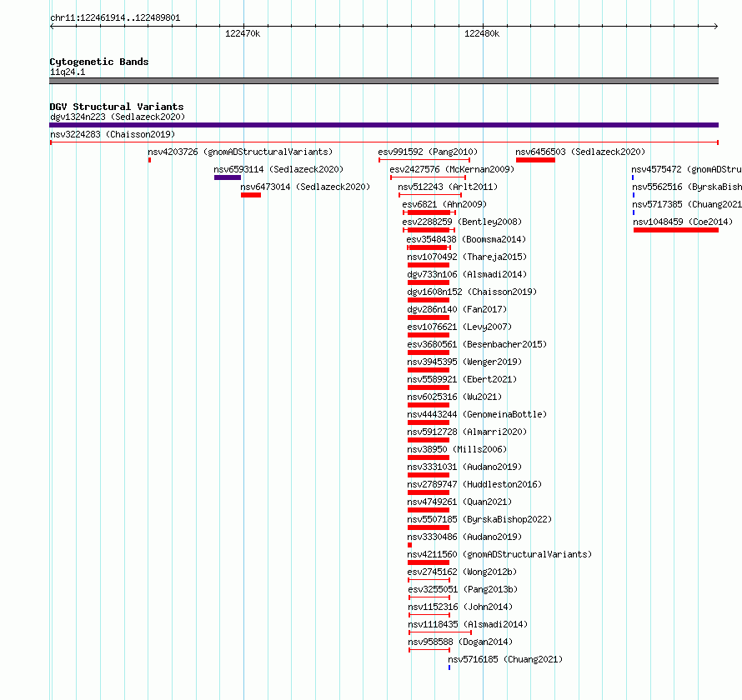Select the red bar under nsv6456503
This screenshot has height=700, width=742.
pos(535,160)
